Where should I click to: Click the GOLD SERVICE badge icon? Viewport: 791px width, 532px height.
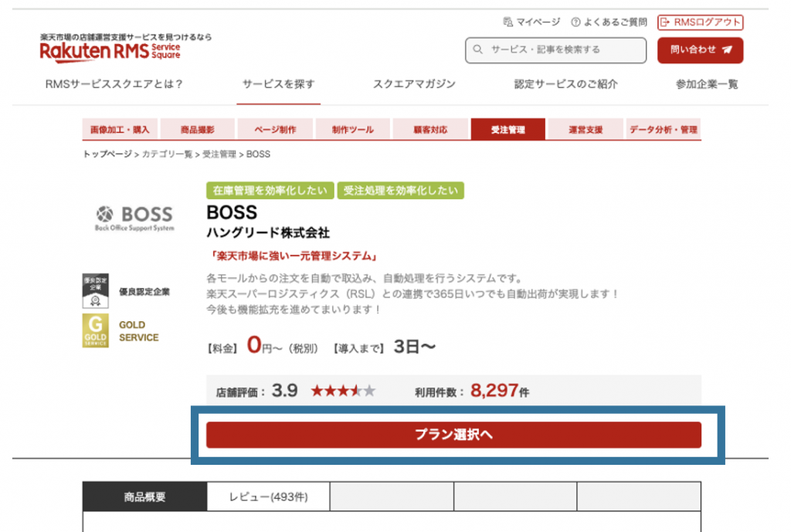point(94,330)
